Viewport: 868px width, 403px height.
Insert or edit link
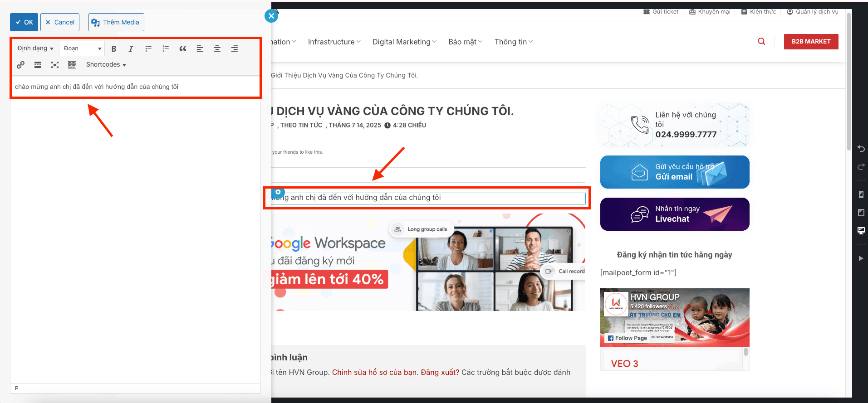[x=20, y=65]
